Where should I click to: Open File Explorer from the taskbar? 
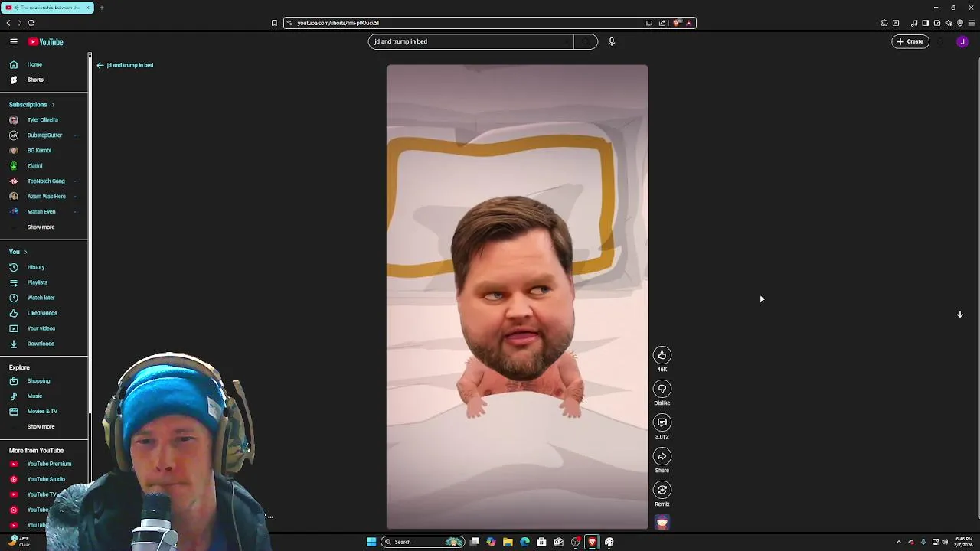[x=508, y=542]
